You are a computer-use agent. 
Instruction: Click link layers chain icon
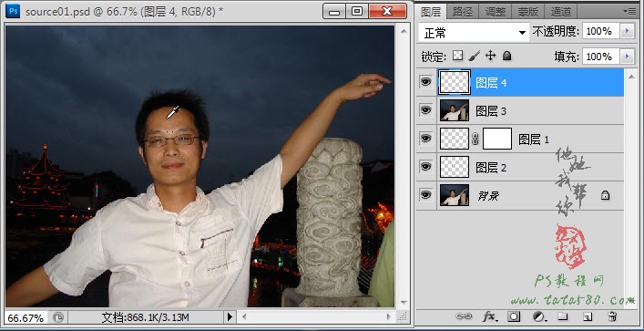[x=464, y=316]
